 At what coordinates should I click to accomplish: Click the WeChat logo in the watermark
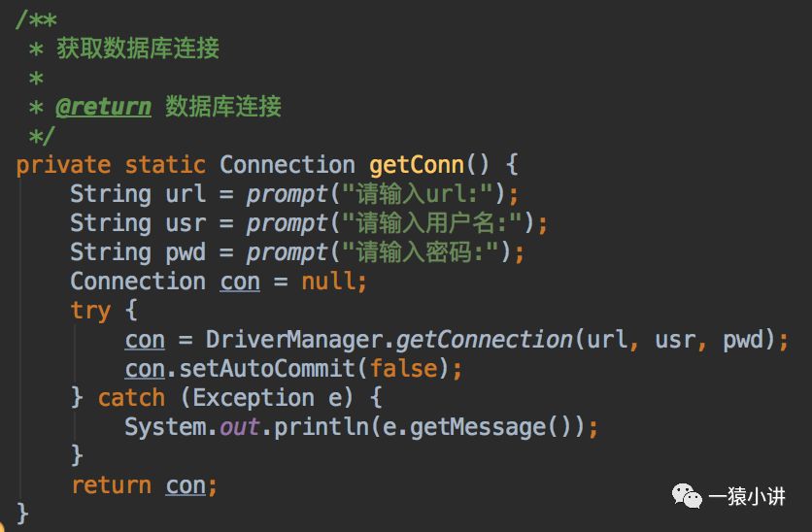pyautogui.click(x=686, y=496)
